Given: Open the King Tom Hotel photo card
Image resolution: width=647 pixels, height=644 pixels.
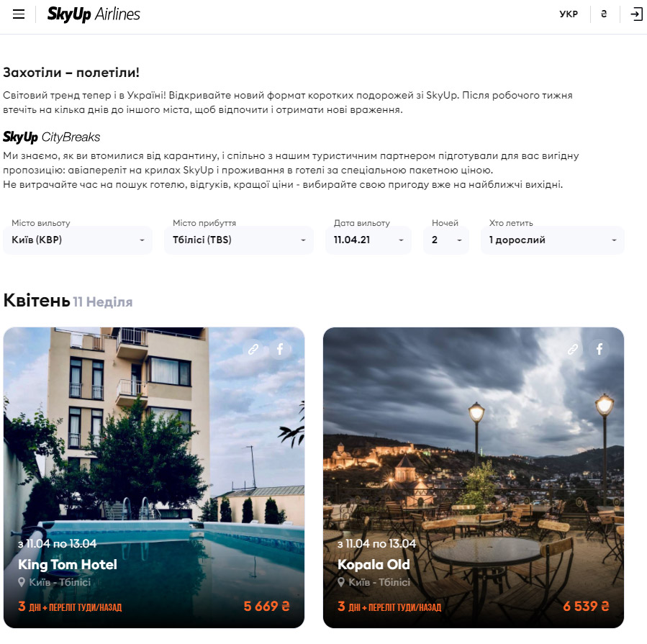Looking at the screenshot, I should pos(154,478).
